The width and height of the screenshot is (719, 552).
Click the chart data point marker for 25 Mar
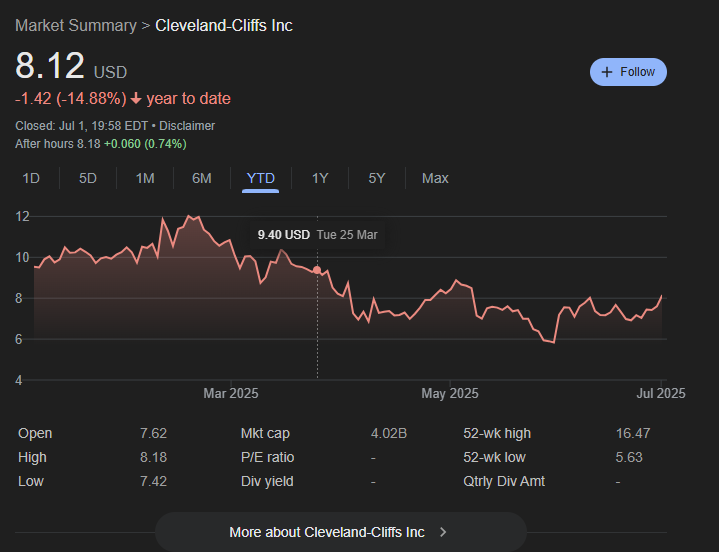coord(317,270)
